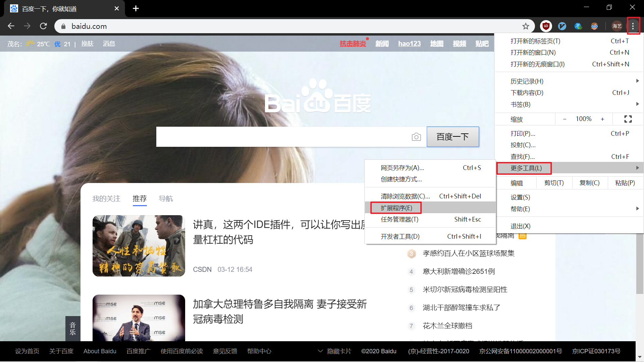Open the soldiers movie article thumbnail
The image size is (644, 362).
click(x=139, y=246)
